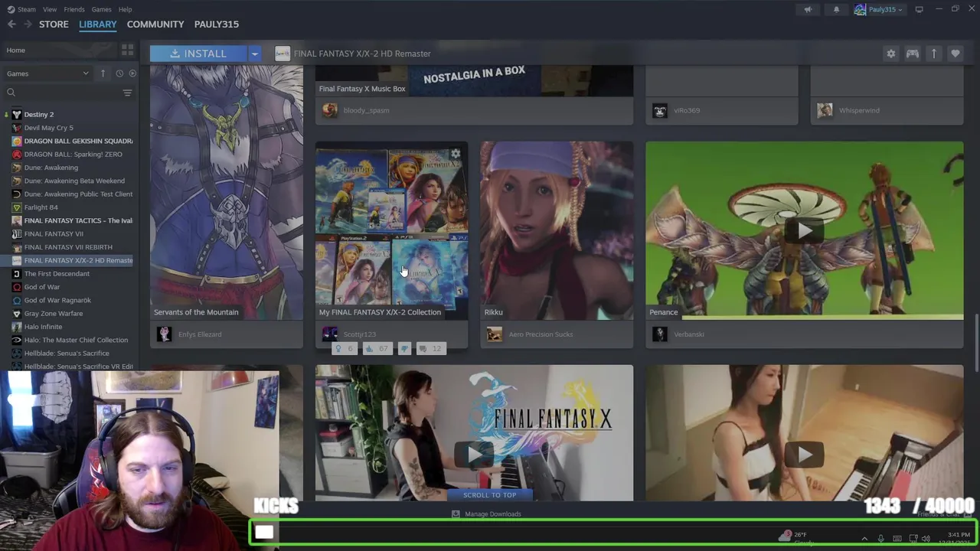
Task: Select The First Descendant entry
Action: click(57, 274)
